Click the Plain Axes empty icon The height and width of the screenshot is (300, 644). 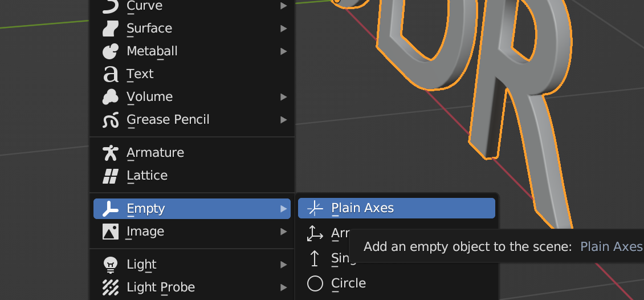click(315, 209)
